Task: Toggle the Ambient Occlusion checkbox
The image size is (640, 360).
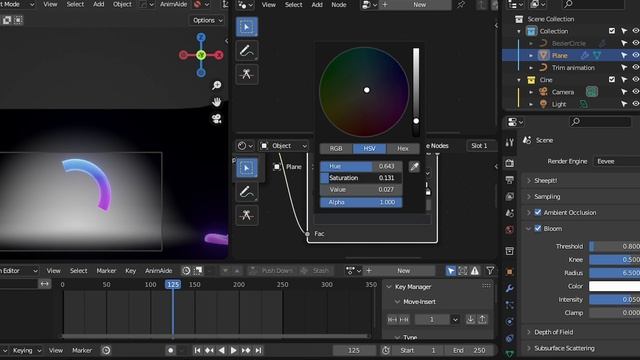Action: tap(538, 212)
